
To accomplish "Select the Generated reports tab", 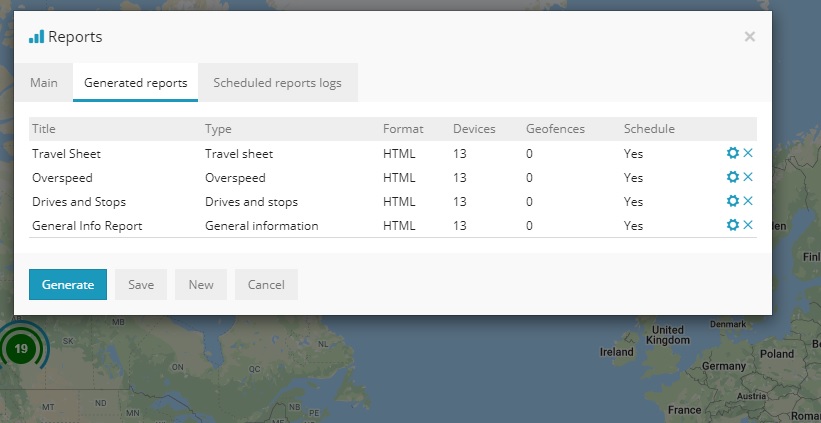I will [136, 83].
